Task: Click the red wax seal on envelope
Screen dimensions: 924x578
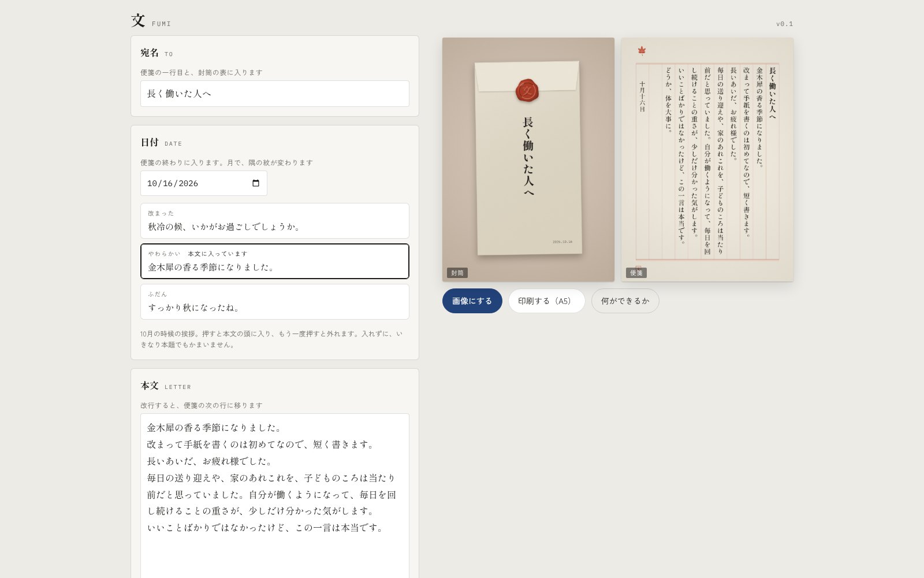Action: [x=527, y=90]
